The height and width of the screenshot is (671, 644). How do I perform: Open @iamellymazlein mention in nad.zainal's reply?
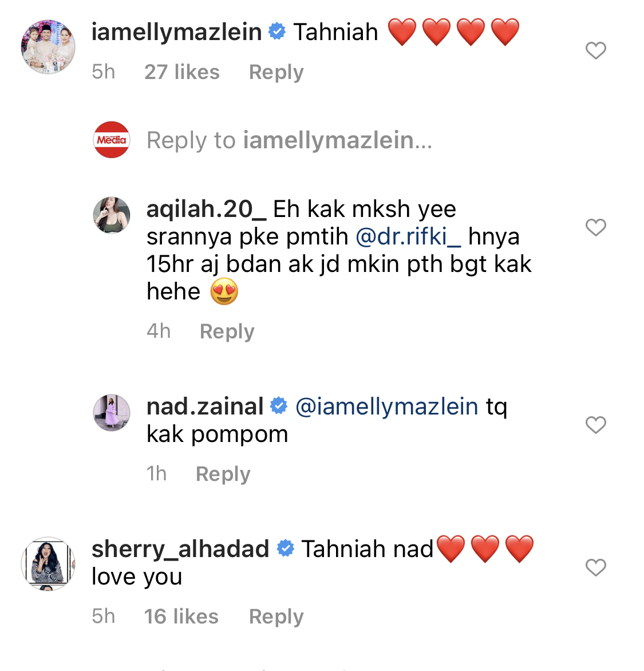[x=387, y=406]
